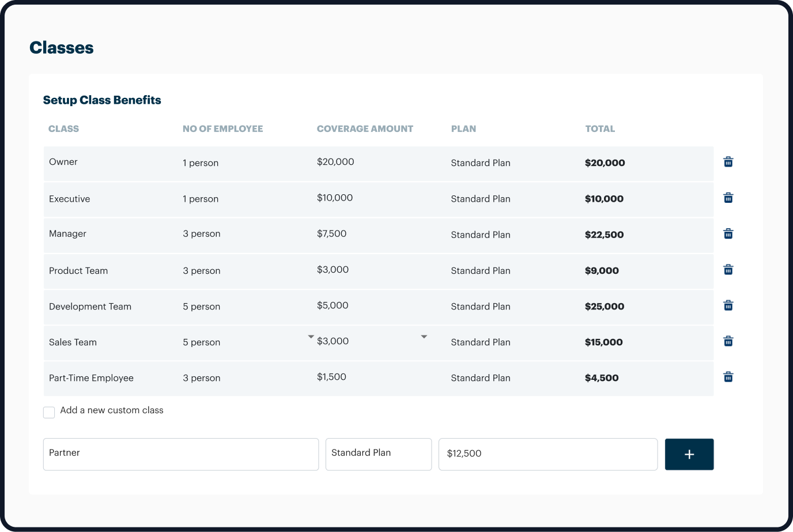This screenshot has width=793, height=532.
Task: Click the plus icon to add Partner class
Action: pos(689,454)
